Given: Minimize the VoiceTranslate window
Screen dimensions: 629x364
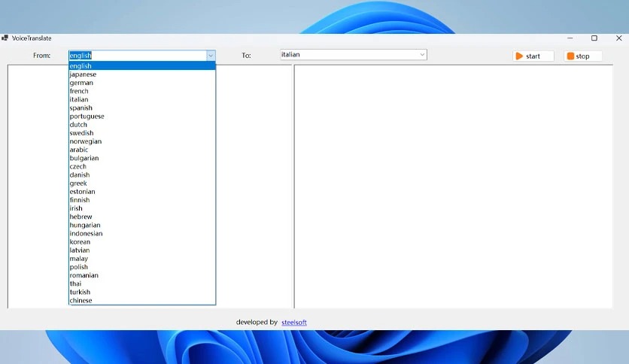Looking at the screenshot, I should pos(570,38).
